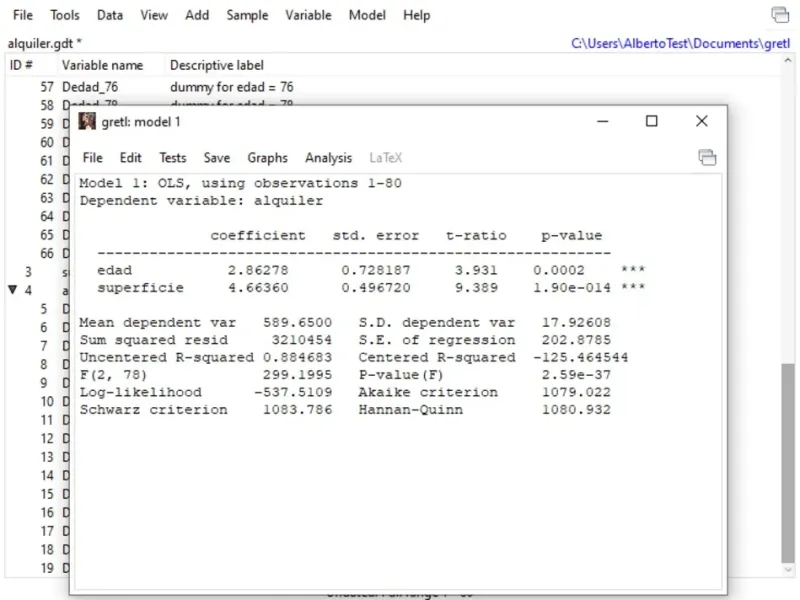The height and width of the screenshot is (600, 800).
Task: Click the greyed LaTeX menu in model window
Action: pyautogui.click(x=386, y=158)
